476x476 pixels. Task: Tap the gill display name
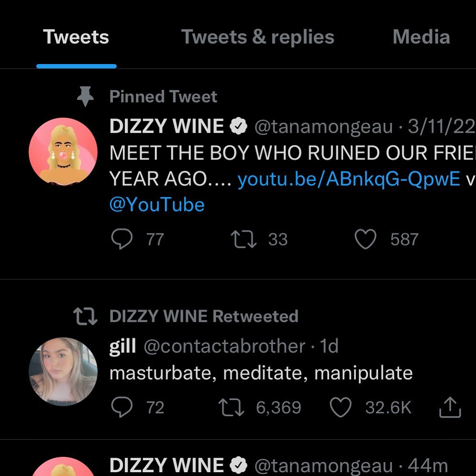coord(122,346)
